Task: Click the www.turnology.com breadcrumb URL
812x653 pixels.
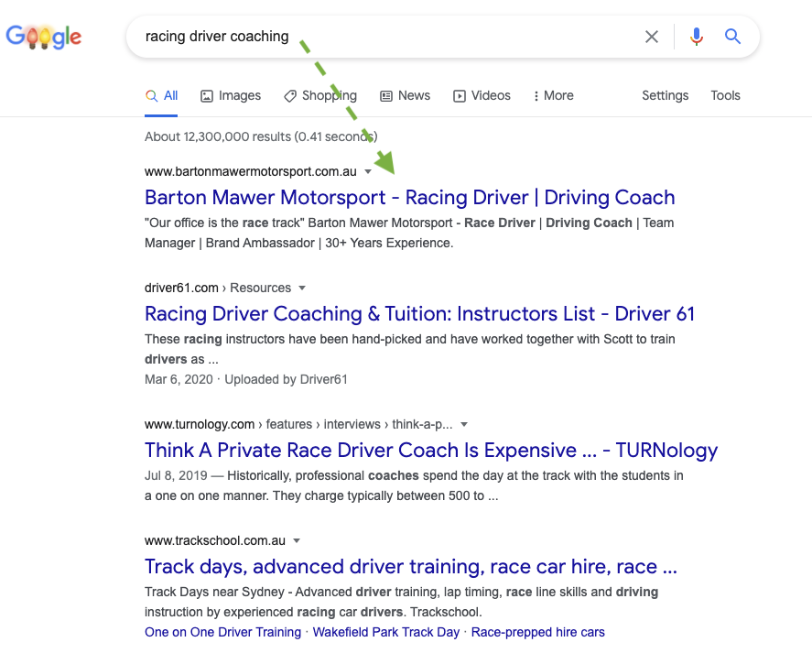Action: pos(298,424)
